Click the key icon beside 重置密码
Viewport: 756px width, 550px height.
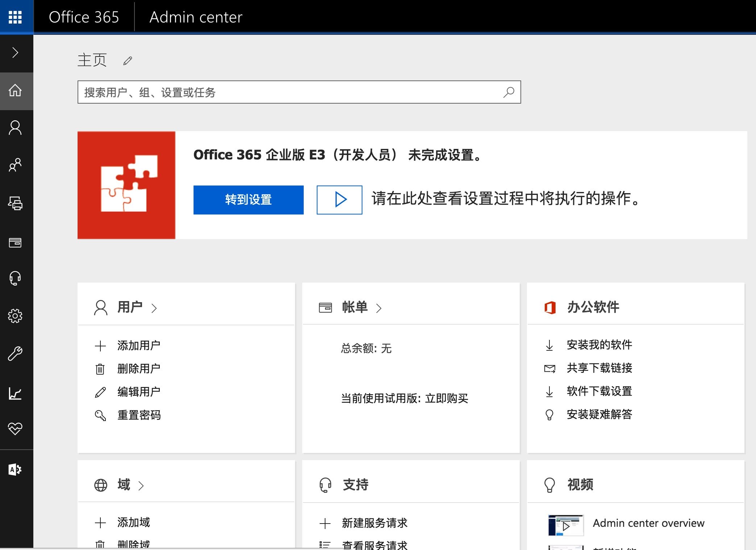tap(100, 416)
